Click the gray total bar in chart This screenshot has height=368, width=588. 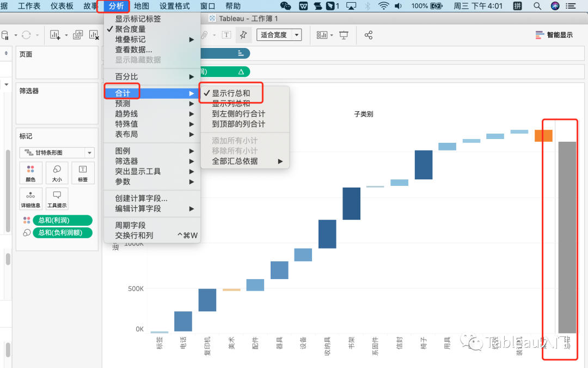(567, 237)
